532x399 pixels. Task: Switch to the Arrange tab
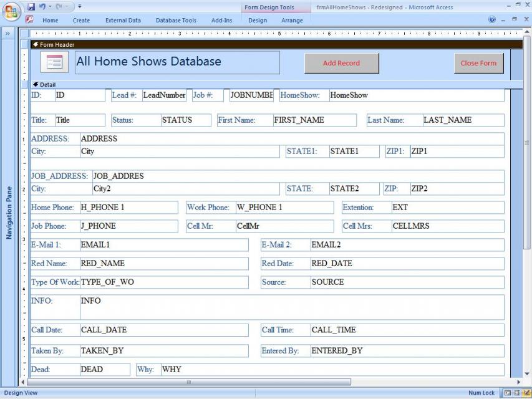[292, 20]
